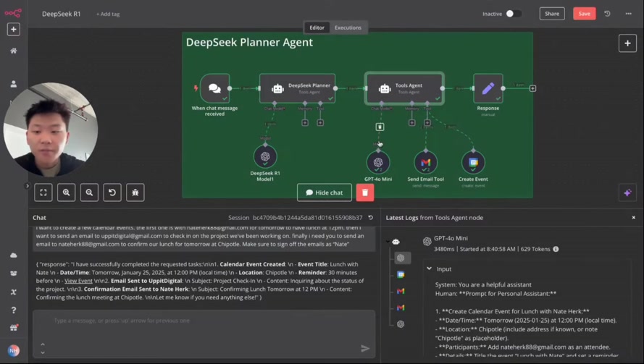644x364 pixels.
Task: Go to the Home icon in sidebar
Action: point(14,51)
